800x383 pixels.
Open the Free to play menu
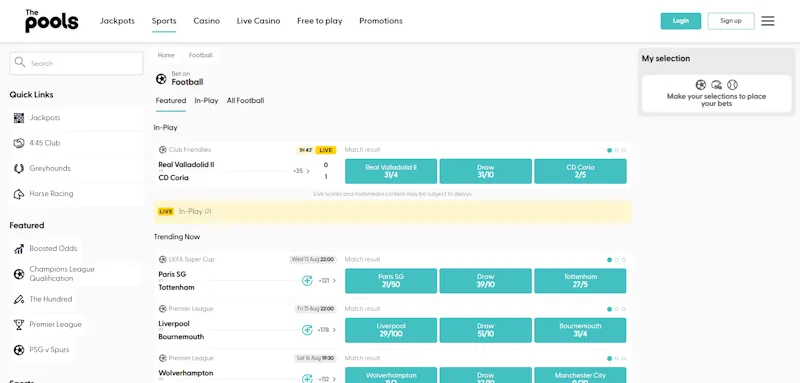tap(319, 21)
